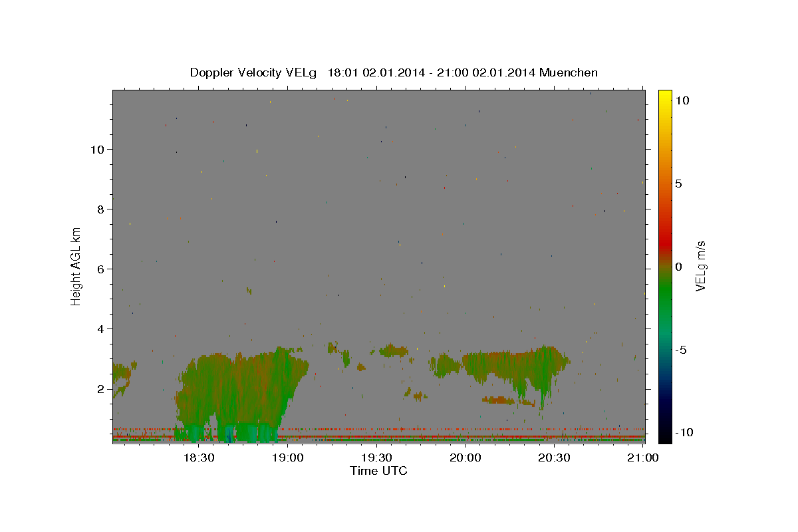Click the colorbar value 10 at top
This screenshot has width=798, height=532.
(x=682, y=100)
